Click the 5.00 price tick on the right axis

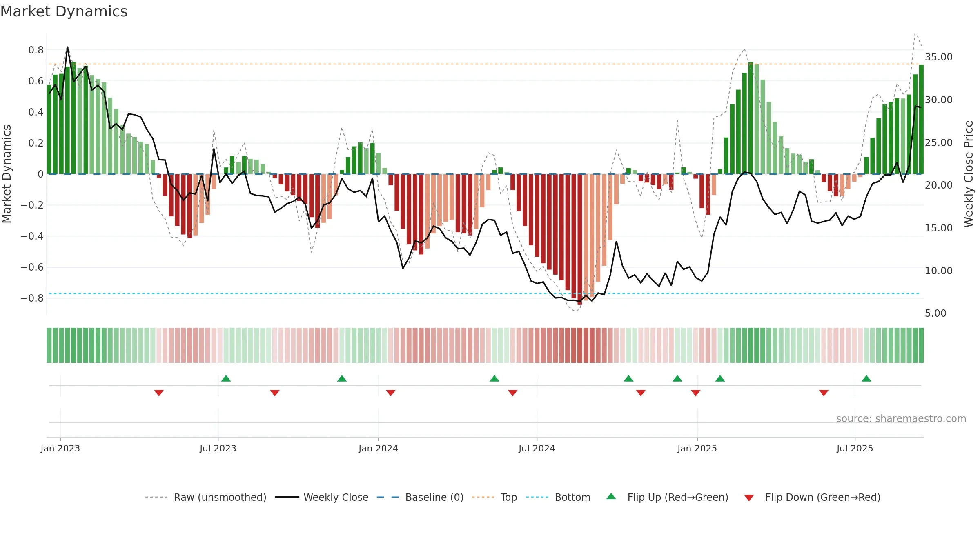click(935, 313)
